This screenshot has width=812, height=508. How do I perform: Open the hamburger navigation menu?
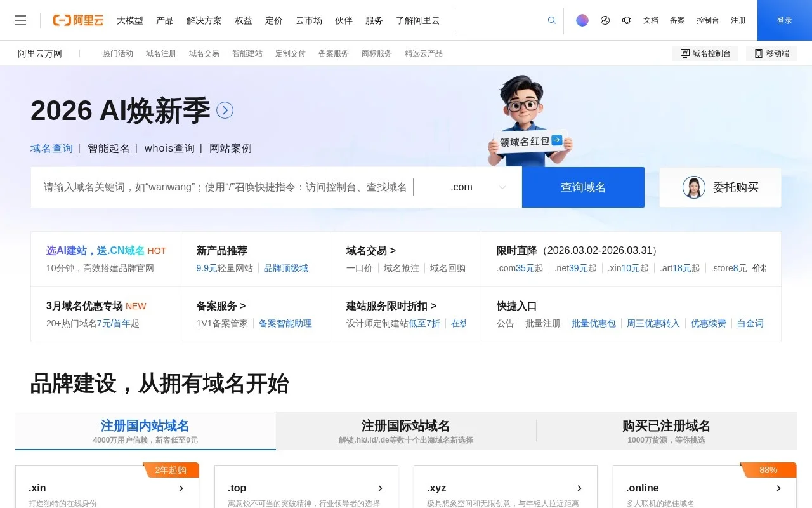coord(20,20)
